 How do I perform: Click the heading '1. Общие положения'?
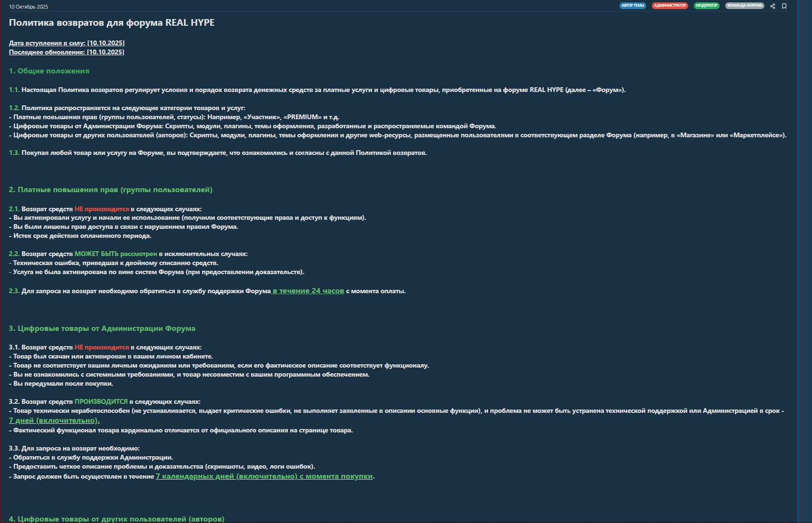click(x=49, y=71)
